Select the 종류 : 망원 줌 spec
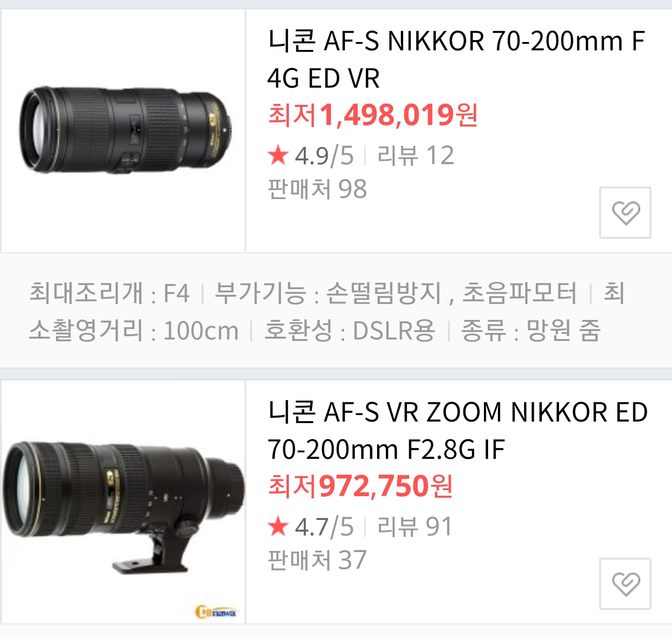The image size is (672, 637). (531, 331)
